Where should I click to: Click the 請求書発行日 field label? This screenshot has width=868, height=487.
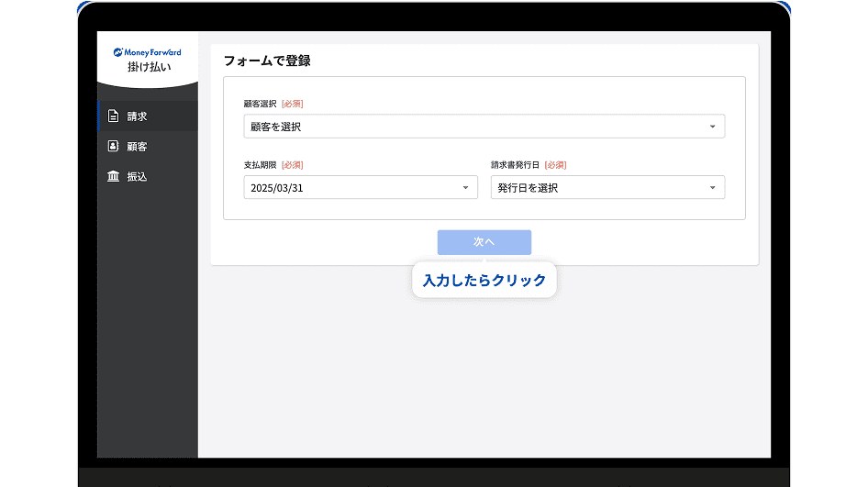(x=515, y=165)
